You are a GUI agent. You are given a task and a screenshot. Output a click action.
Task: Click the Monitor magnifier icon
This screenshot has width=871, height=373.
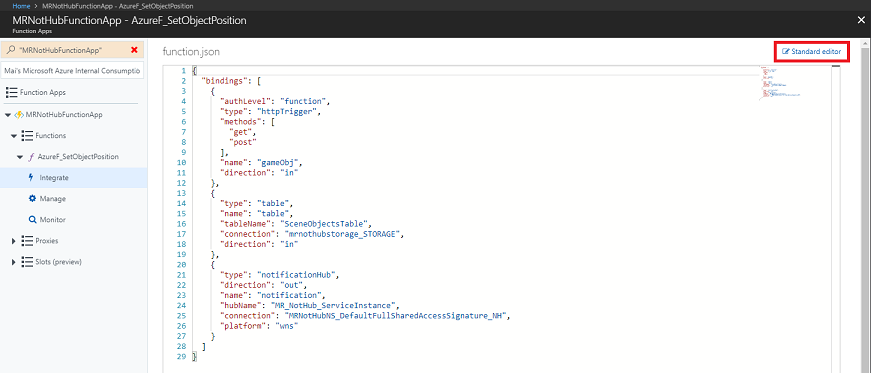(x=32, y=220)
